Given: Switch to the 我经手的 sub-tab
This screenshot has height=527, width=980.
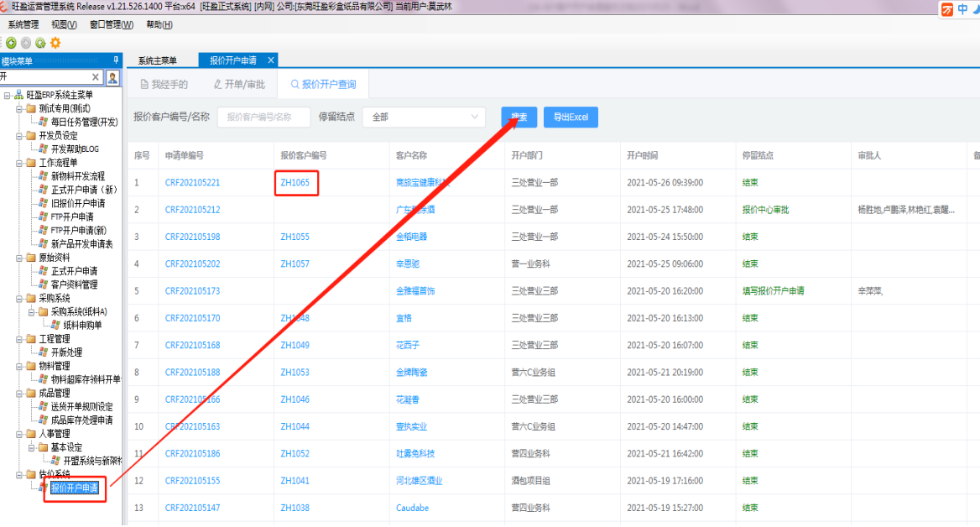Looking at the screenshot, I should [164, 84].
